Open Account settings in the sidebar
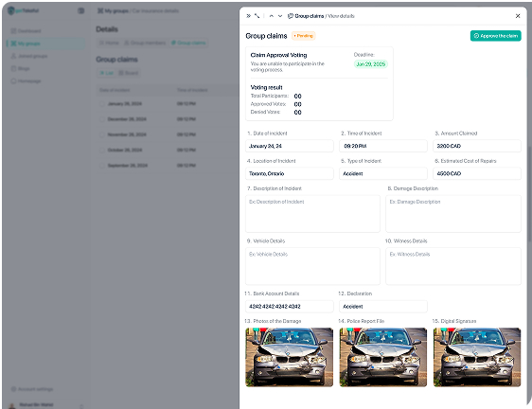532x409 pixels. 32,389
